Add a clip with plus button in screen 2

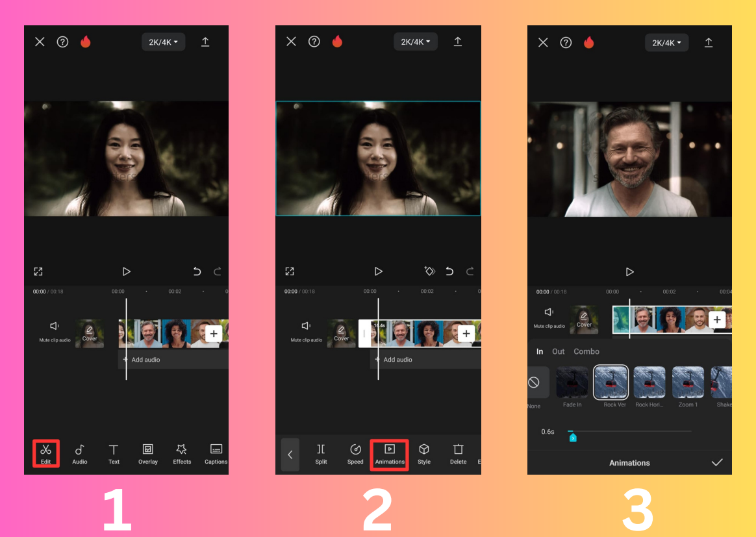pos(466,334)
